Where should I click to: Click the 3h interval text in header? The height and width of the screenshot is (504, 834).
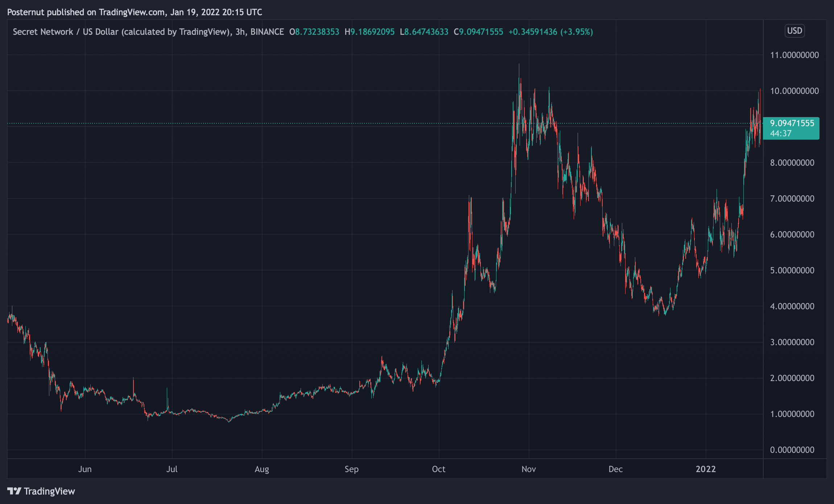coord(240,32)
